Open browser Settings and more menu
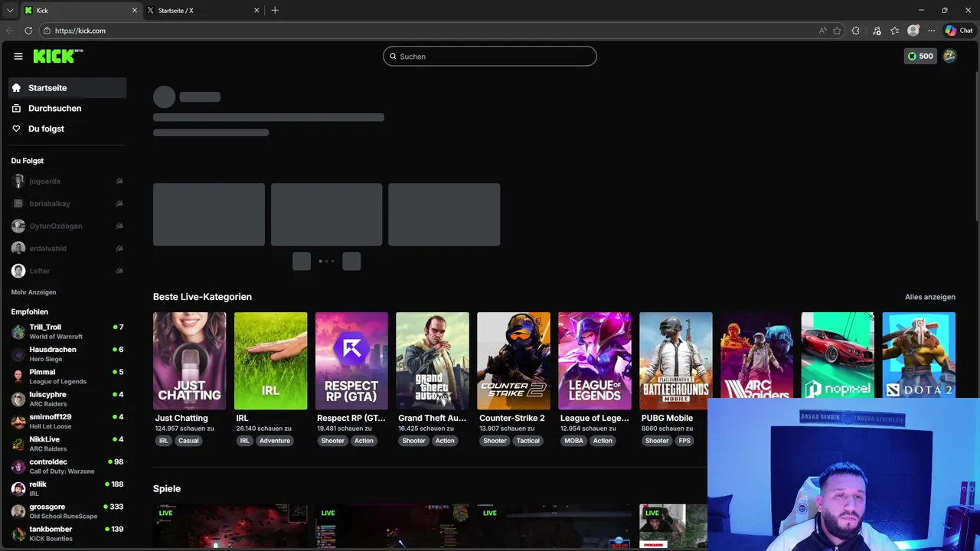980x551 pixels. [931, 31]
